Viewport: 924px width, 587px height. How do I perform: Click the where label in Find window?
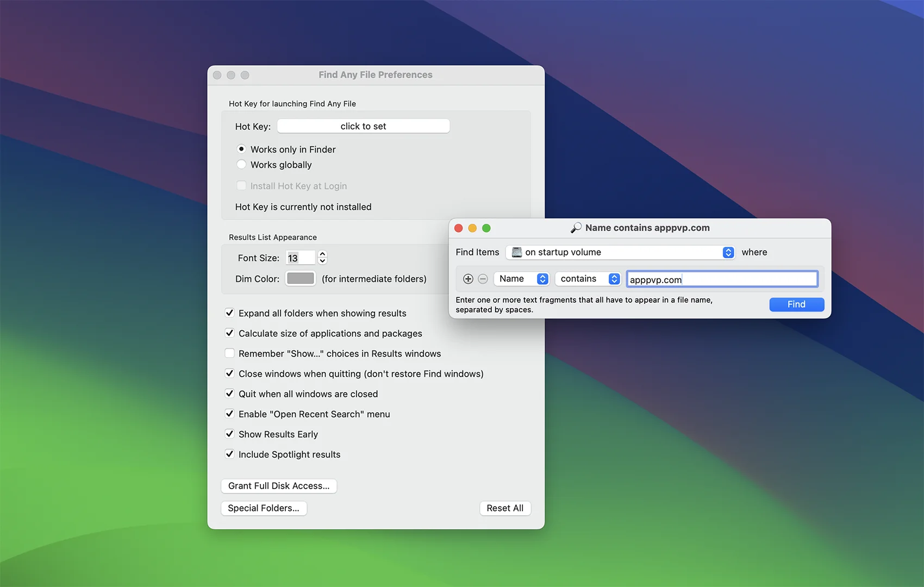(x=754, y=252)
